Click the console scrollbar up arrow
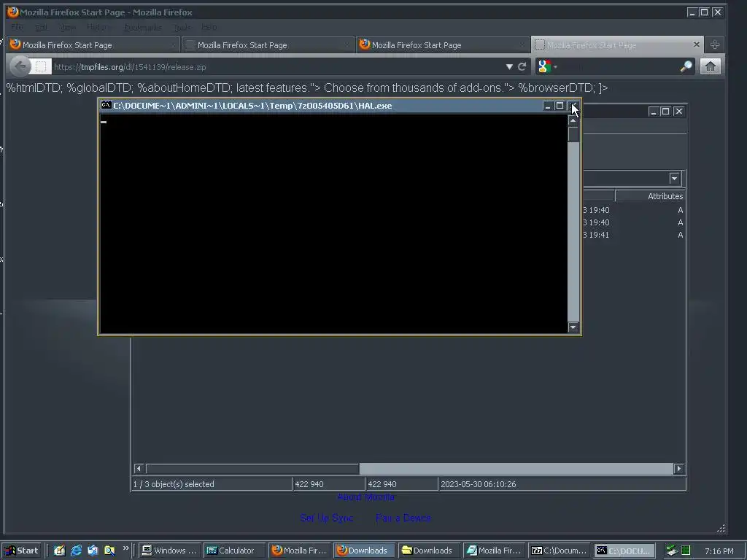The height and width of the screenshot is (560, 747). [x=573, y=120]
